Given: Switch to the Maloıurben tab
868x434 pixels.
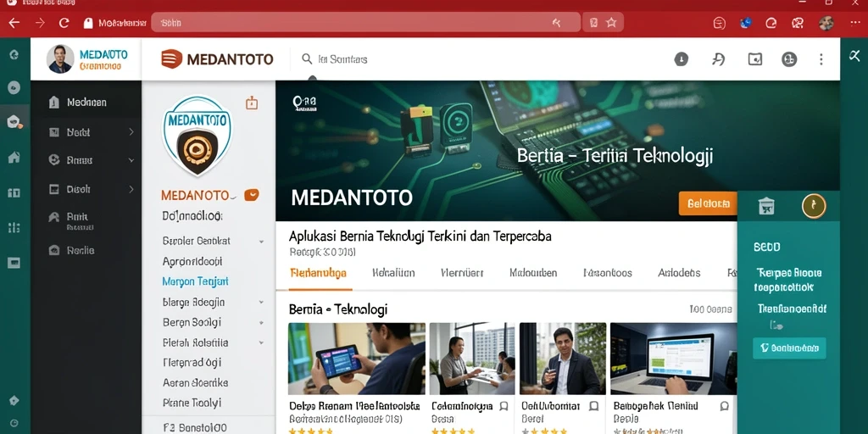Looking at the screenshot, I should pos(533,273).
